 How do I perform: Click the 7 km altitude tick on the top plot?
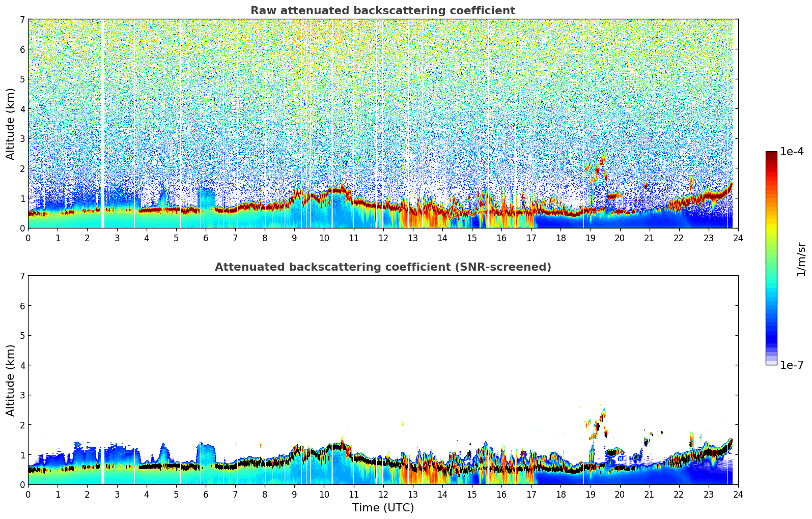pos(22,20)
